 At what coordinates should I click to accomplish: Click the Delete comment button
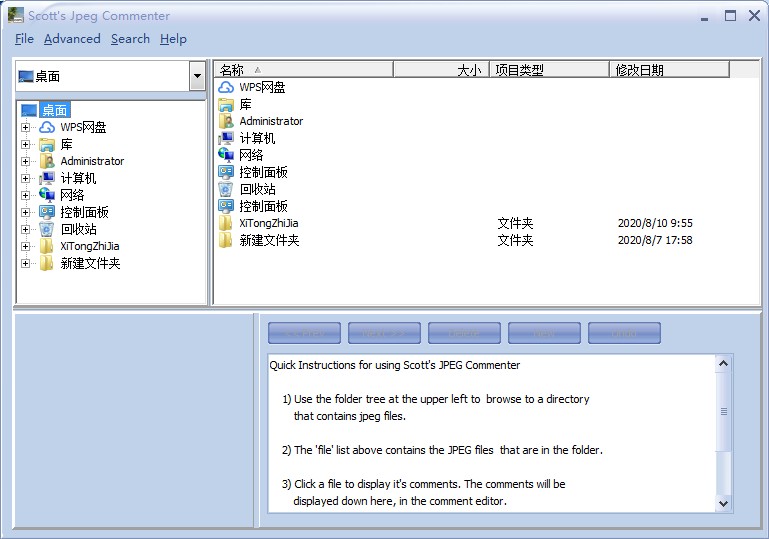click(464, 333)
